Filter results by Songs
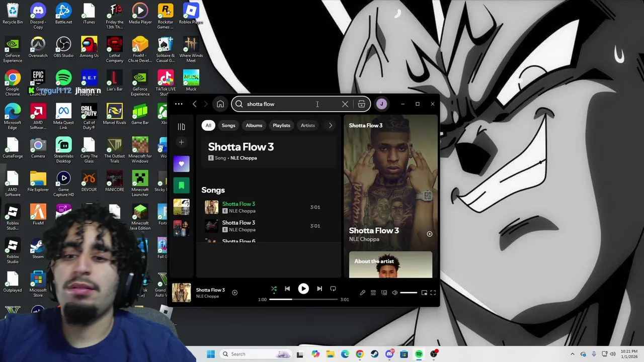 tap(228, 126)
